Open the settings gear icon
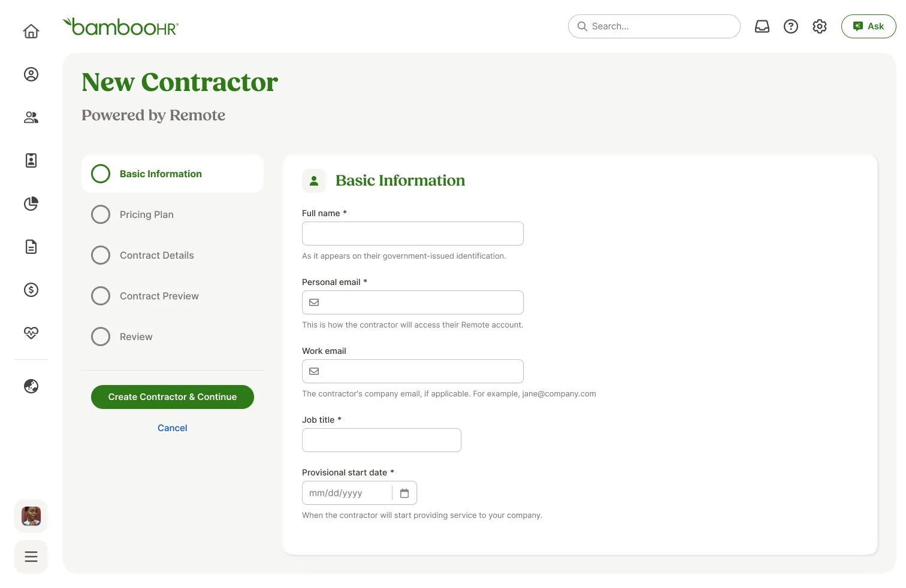The height and width of the screenshot is (588, 906). click(820, 26)
